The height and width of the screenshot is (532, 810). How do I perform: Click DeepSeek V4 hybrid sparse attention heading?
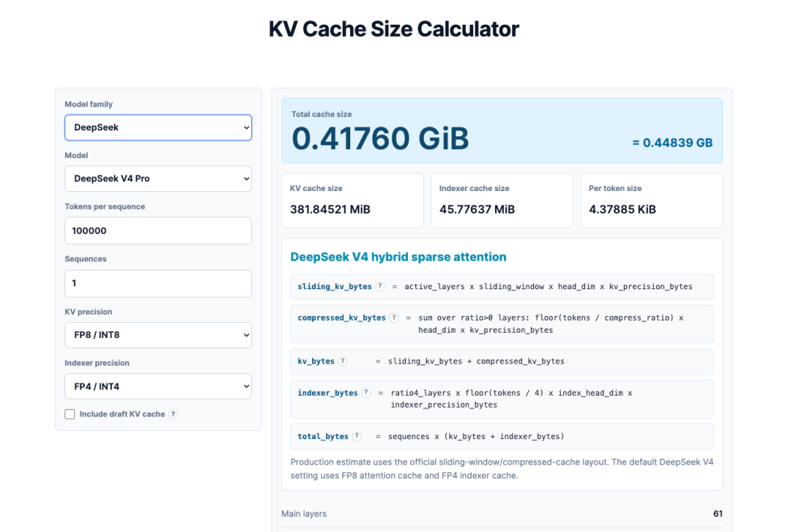point(398,257)
